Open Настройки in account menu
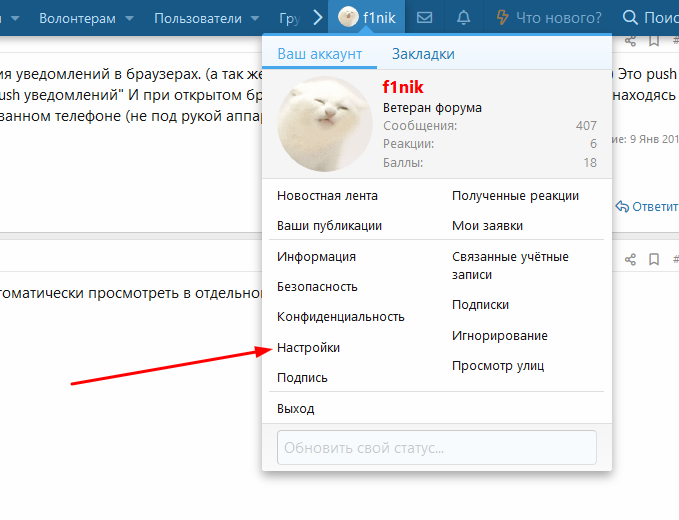Image resolution: width=679 pixels, height=520 pixels. (308, 348)
